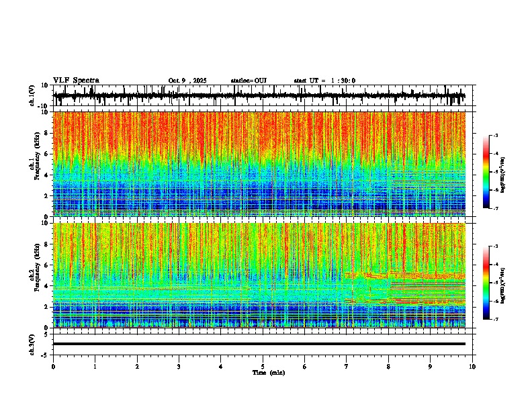Viewport: 532px width, 411px height.
Task: Click the ch.1 colorbar 'log(PSD)' label
Action: (x=503, y=175)
